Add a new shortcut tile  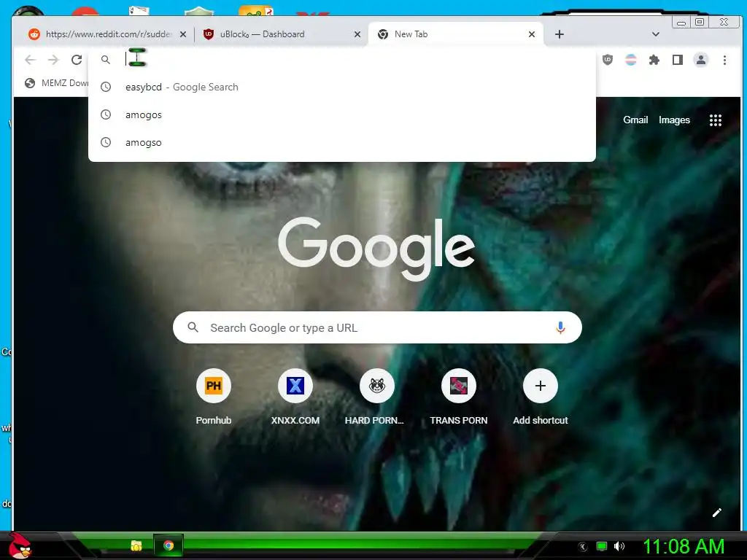[541, 397]
